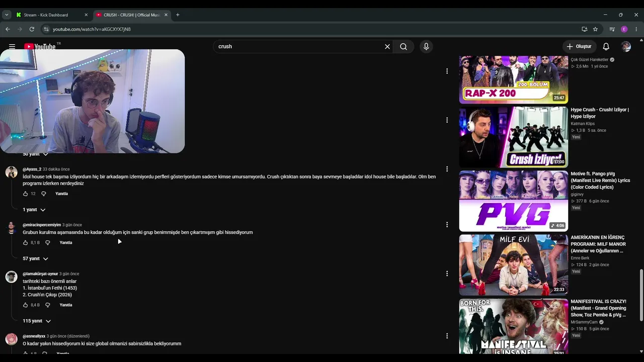
Task: Open the YouTube guide hamburger menu
Action: pos(12,46)
